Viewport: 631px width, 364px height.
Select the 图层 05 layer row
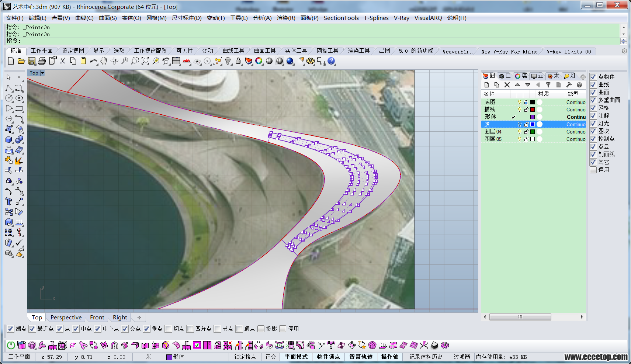click(534, 139)
